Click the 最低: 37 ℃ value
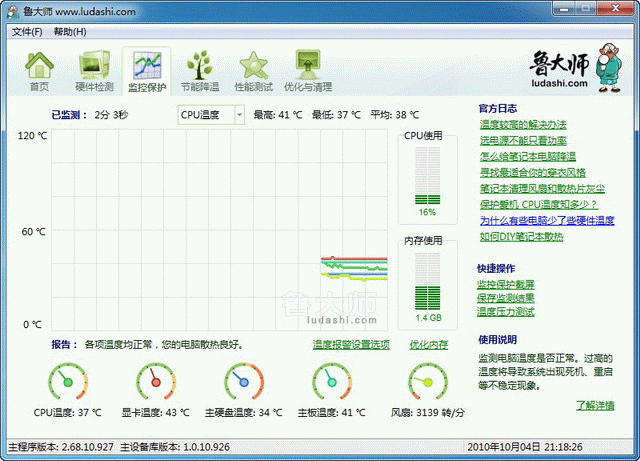 (x=336, y=115)
